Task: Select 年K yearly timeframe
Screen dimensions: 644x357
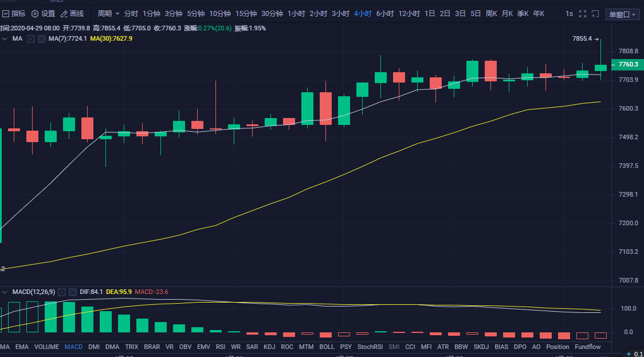Action: pos(539,14)
